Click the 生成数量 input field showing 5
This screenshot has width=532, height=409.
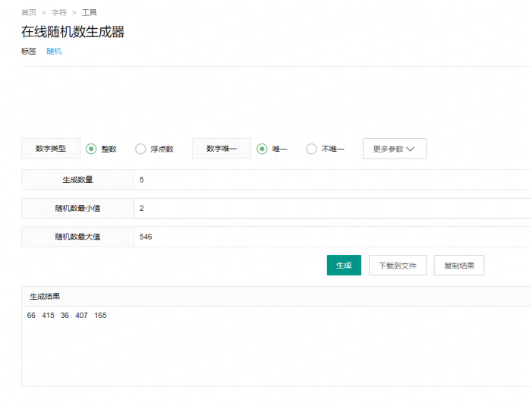pyautogui.click(x=331, y=180)
